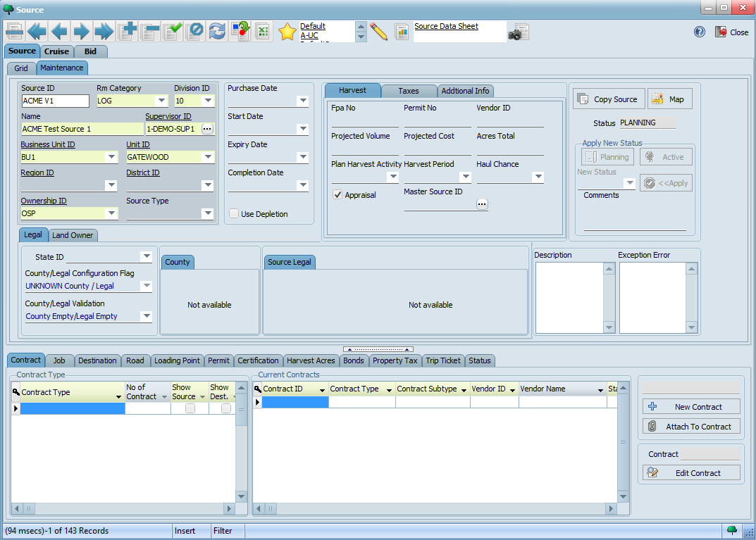
Task: Go to next record arrow
Action: (81, 31)
